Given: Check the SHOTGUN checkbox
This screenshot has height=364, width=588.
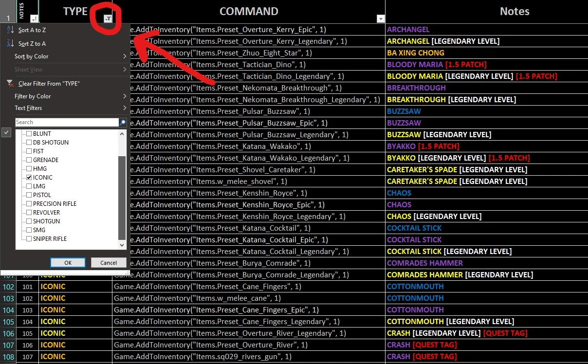Looking at the screenshot, I should pyautogui.click(x=29, y=221).
